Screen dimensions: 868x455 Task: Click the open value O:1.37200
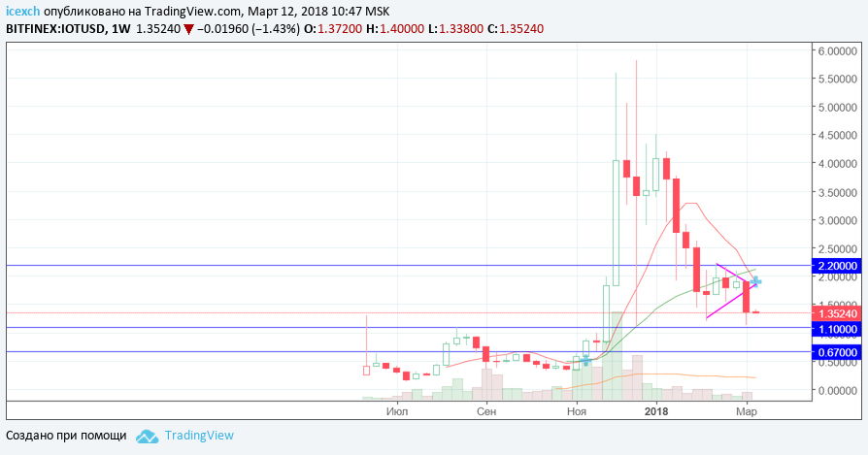pos(334,29)
